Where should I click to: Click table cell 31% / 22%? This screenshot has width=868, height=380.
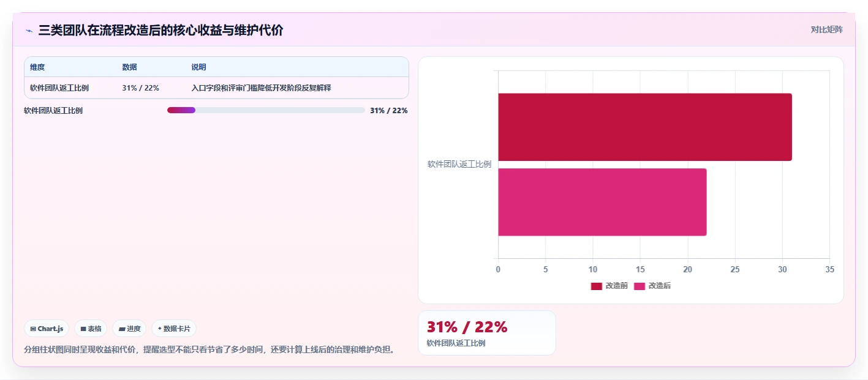(x=140, y=88)
